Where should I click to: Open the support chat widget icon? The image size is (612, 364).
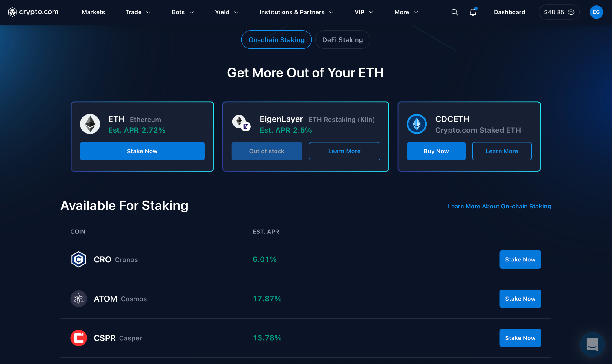(592, 344)
